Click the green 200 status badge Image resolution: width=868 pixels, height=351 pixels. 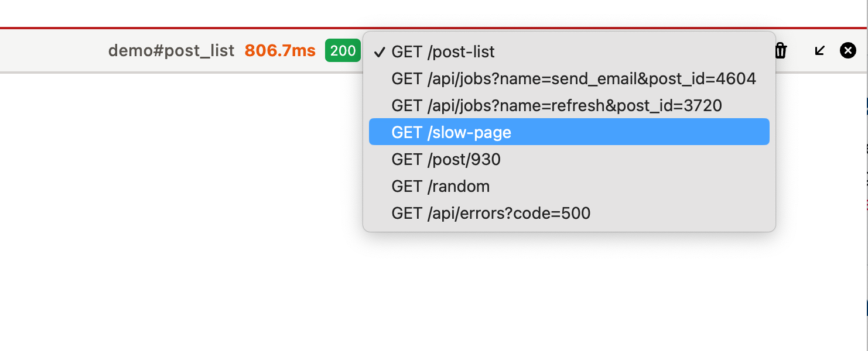pos(343,51)
